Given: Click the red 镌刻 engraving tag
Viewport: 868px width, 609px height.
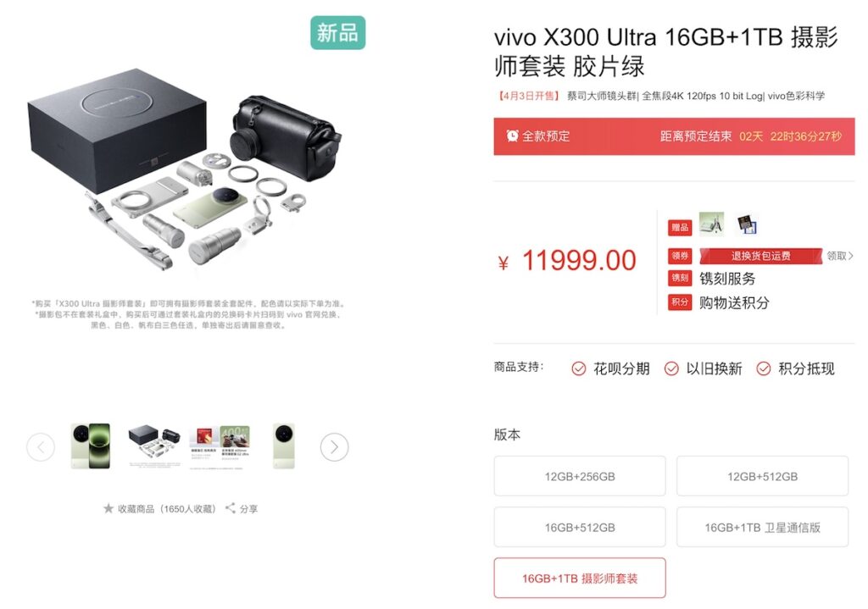Looking at the screenshot, I should pos(680,278).
